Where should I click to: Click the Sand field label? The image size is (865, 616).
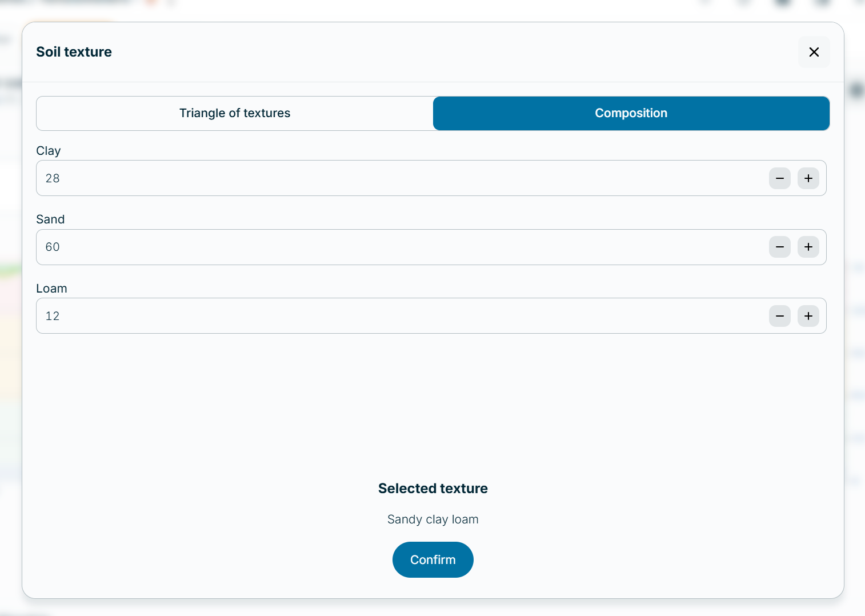[x=50, y=219]
